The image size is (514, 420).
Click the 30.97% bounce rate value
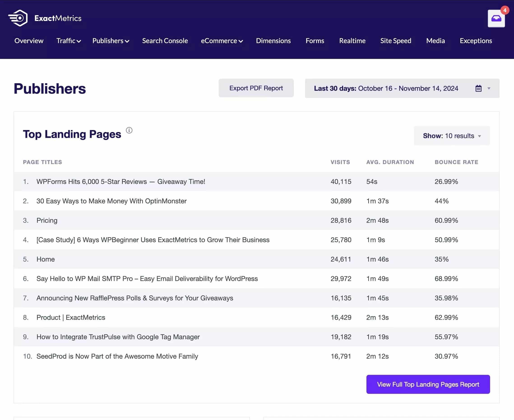pos(446,356)
